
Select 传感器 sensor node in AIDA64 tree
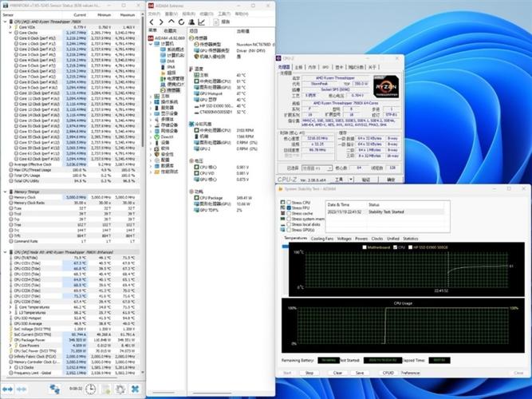[x=171, y=90]
